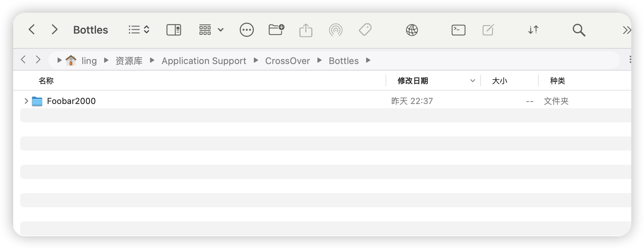This screenshot has width=644, height=249.
Task: Click CrossOver in the path bar
Action: (x=287, y=61)
